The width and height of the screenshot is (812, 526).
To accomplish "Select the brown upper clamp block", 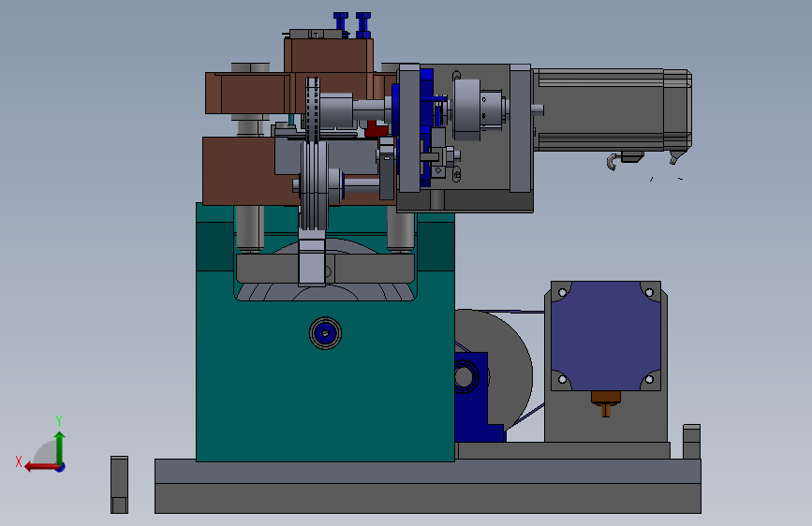I will [329, 56].
